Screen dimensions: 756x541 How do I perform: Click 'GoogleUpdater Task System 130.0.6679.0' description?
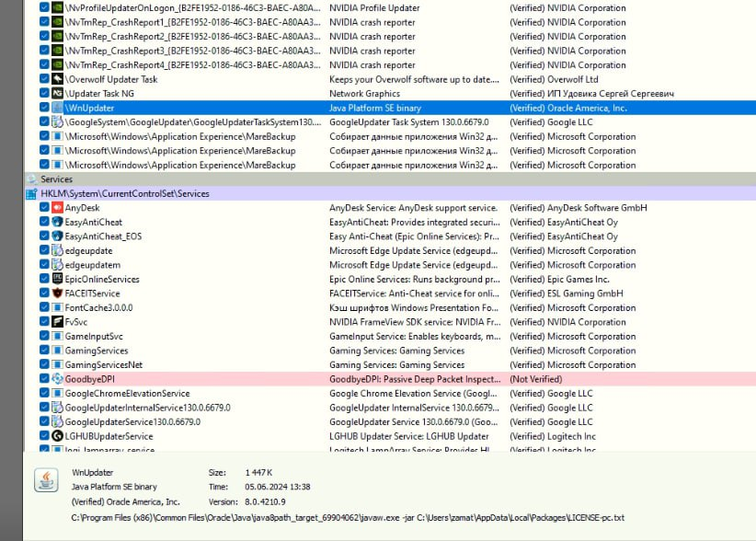pos(409,122)
